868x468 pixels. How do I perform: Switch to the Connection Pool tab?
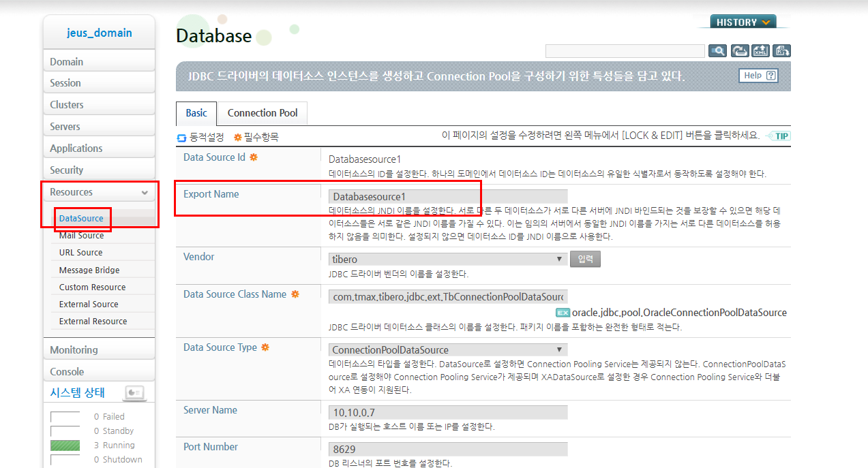click(263, 113)
